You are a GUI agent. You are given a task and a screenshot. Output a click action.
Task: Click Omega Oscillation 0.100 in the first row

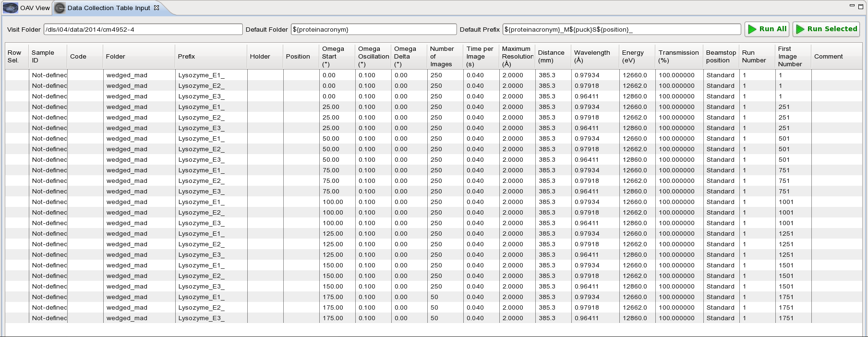pos(367,75)
